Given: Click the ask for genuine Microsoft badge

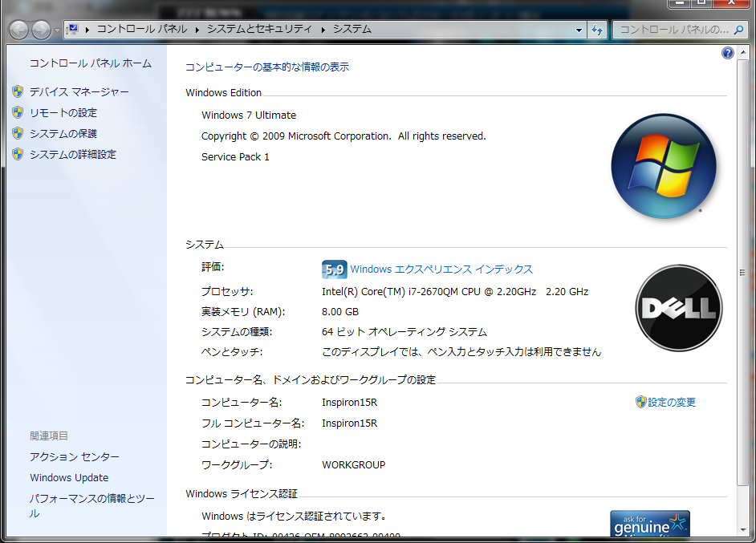Looking at the screenshot, I should pos(650,524).
